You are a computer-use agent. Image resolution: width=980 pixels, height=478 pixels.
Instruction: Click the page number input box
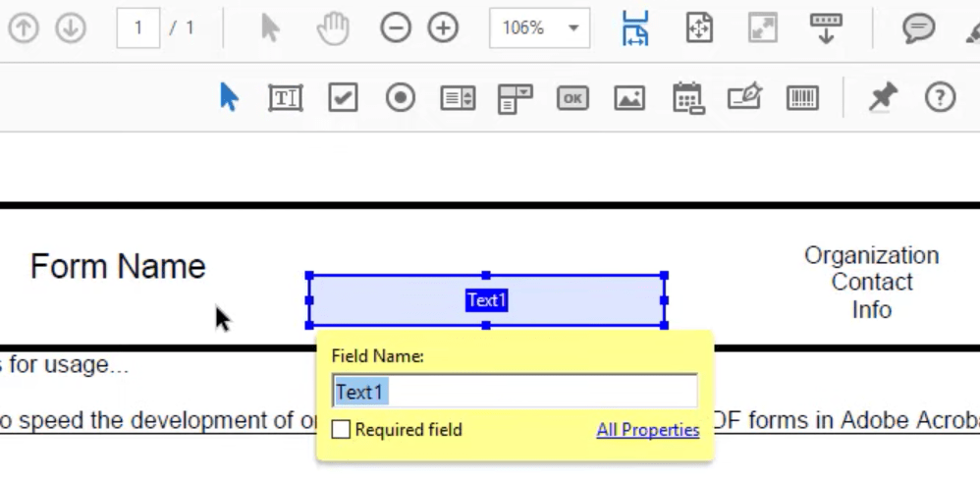[x=138, y=28]
